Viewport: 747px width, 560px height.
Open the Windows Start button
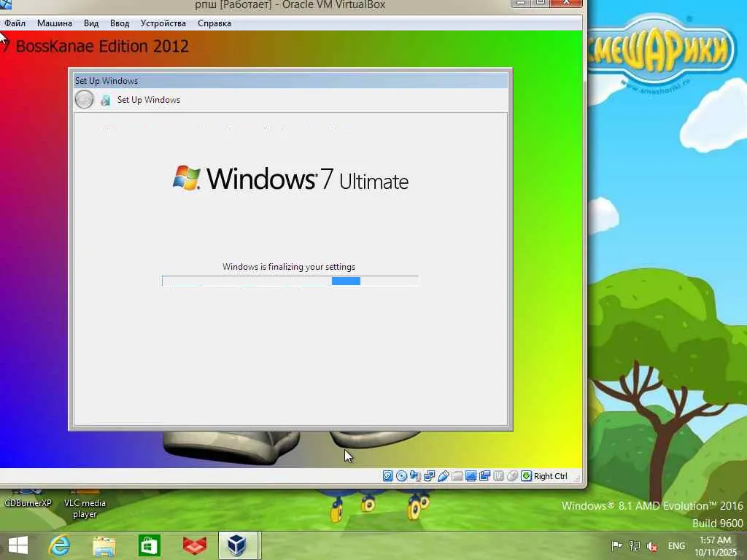point(18,545)
